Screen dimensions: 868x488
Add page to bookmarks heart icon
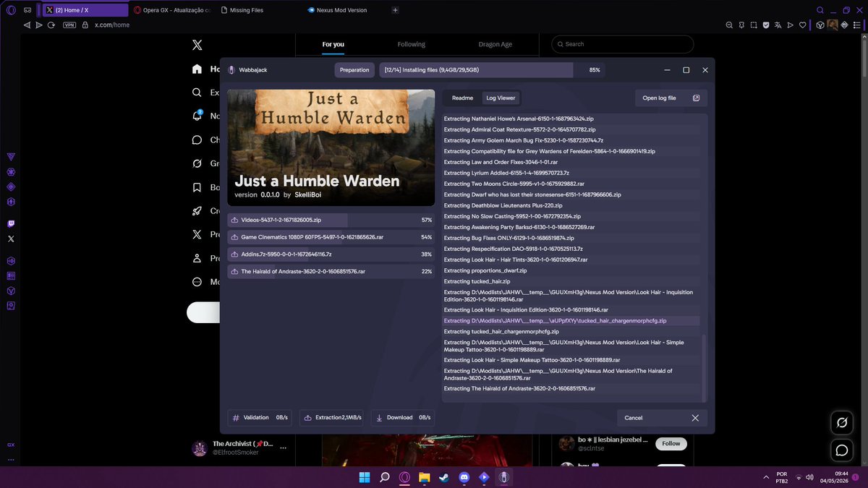point(803,25)
